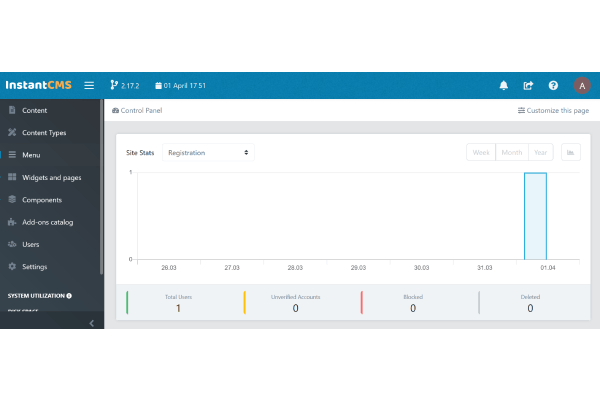The height and width of the screenshot is (400, 600).
Task: Select the Year period toggle
Action: click(x=540, y=152)
